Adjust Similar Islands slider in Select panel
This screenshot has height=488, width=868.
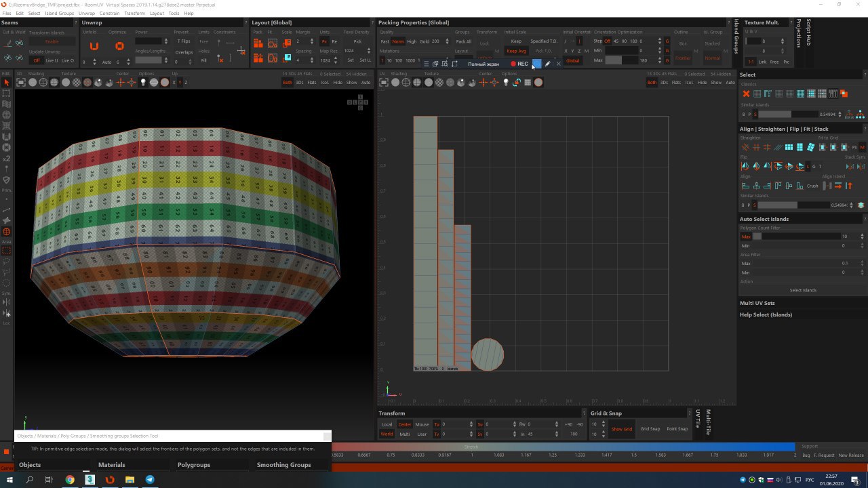pos(787,114)
